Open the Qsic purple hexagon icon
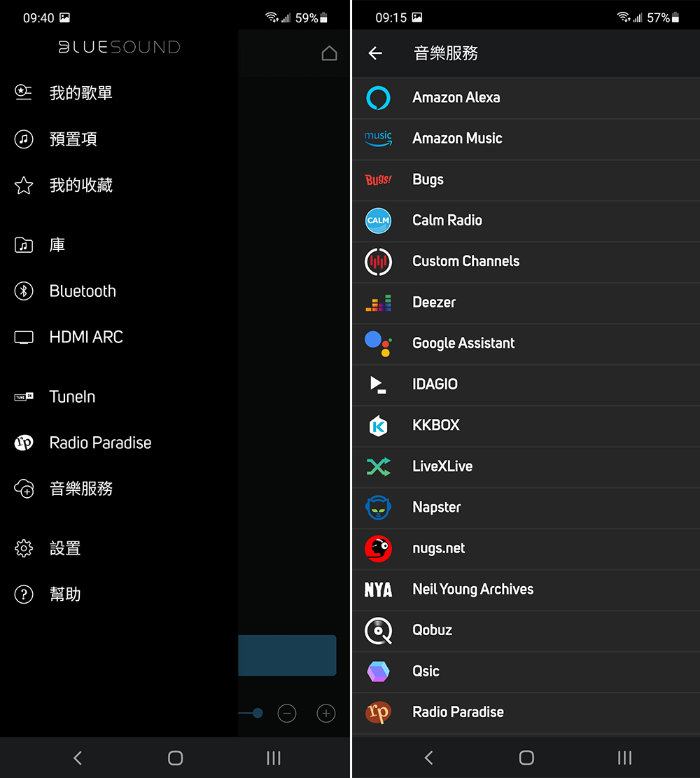The image size is (700, 778). pyautogui.click(x=378, y=672)
